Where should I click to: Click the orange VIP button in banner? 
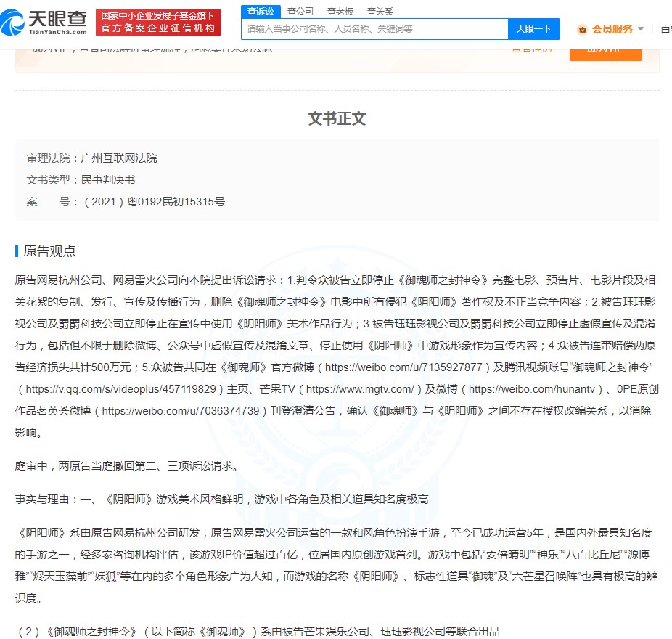click(x=605, y=54)
